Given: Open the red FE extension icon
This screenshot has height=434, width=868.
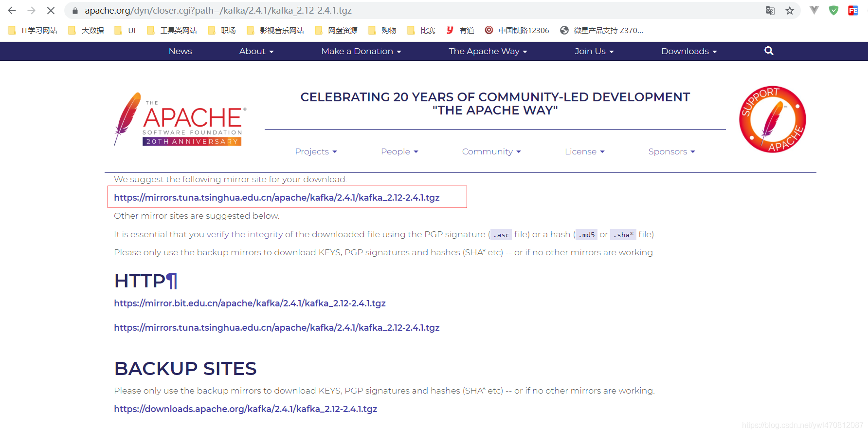Looking at the screenshot, I should pyautogui.click(x=853, y=10).
